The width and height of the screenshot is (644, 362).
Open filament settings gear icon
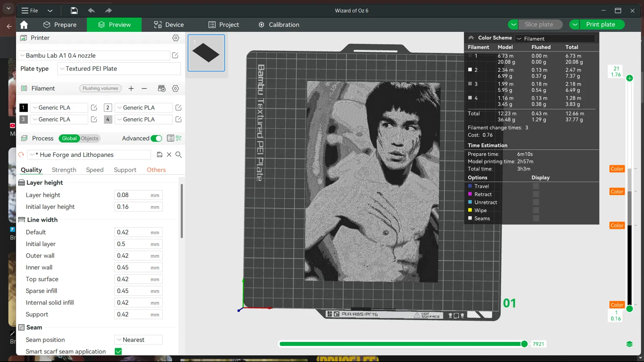[x=175, y=88]
